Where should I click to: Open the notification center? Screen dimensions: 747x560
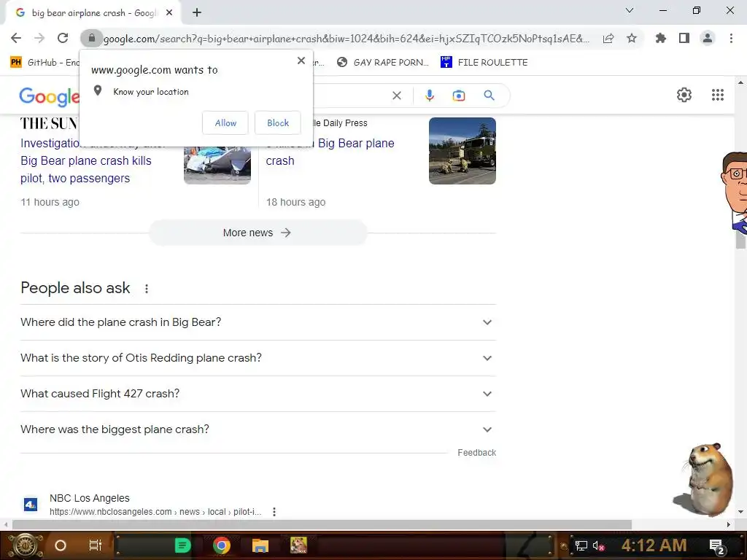pos(716,546)
